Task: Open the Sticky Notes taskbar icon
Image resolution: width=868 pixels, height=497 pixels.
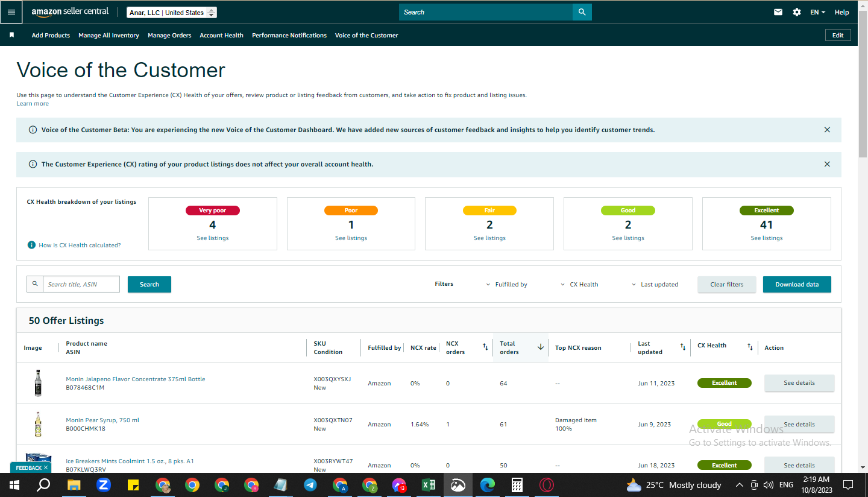Action: 133,485
